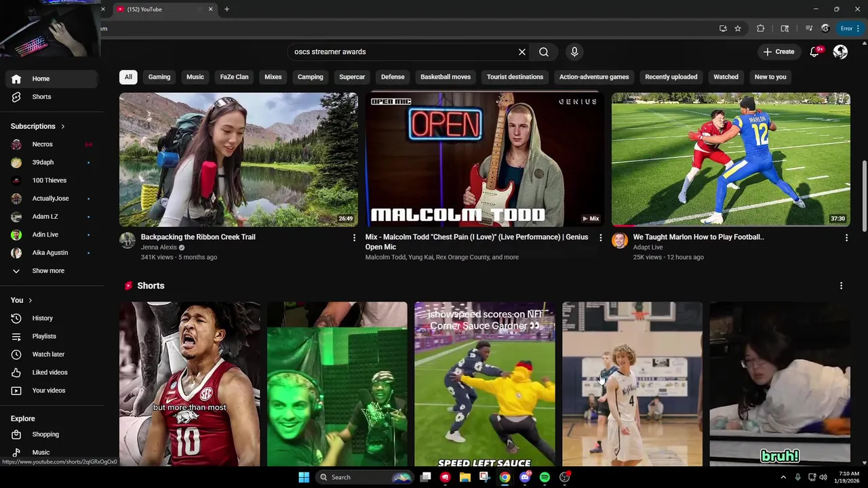Click the page vertical scrollbar
868x488 pixels.
click(864, 197)
